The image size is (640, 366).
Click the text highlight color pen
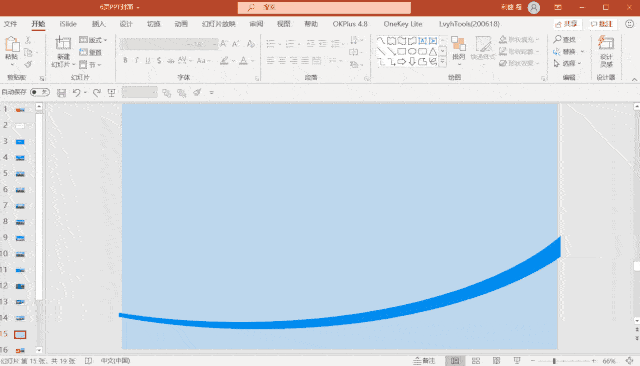[224, 61]
